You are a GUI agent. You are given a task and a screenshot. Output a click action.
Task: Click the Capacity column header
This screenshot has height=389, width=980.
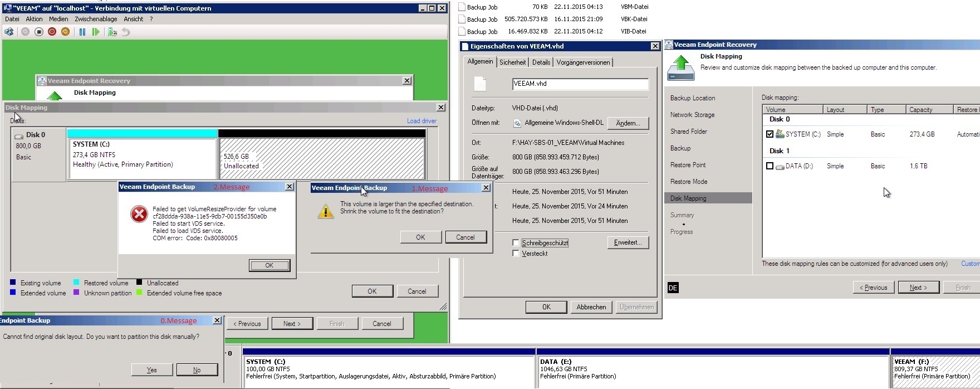tap(929, 110)
